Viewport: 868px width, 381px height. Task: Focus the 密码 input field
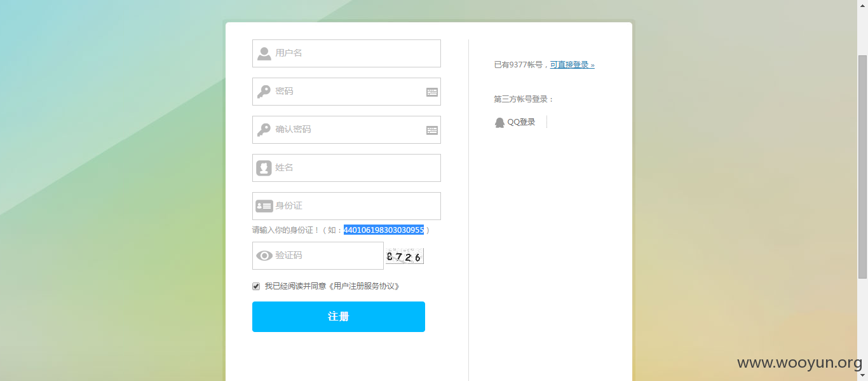tap(346, 92)
